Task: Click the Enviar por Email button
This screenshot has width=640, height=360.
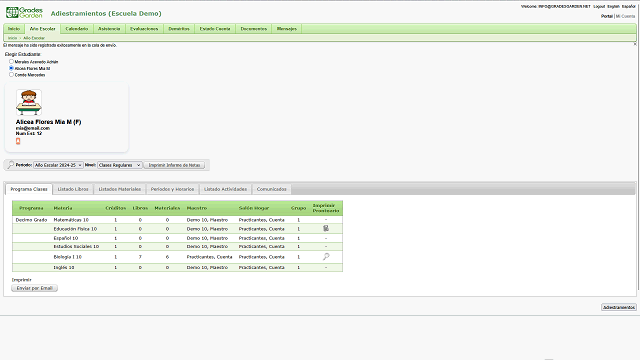Action: (35, 288)
